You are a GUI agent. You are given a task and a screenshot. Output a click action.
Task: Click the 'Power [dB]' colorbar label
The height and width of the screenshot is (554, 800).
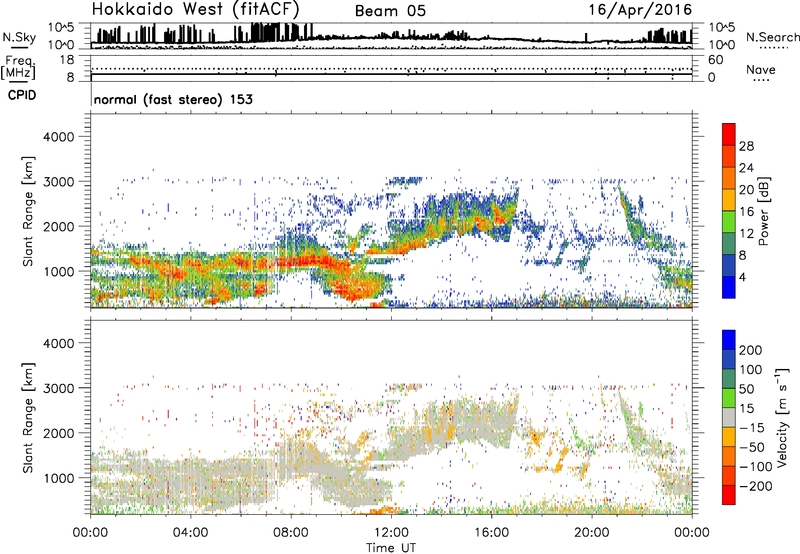(x=764, y=211)
